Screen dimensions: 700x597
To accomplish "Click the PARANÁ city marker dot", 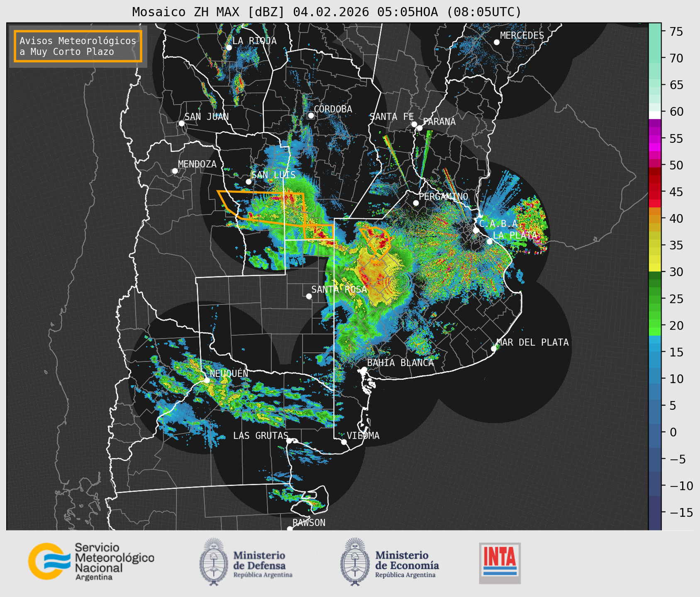I will [x=420, y=128].
